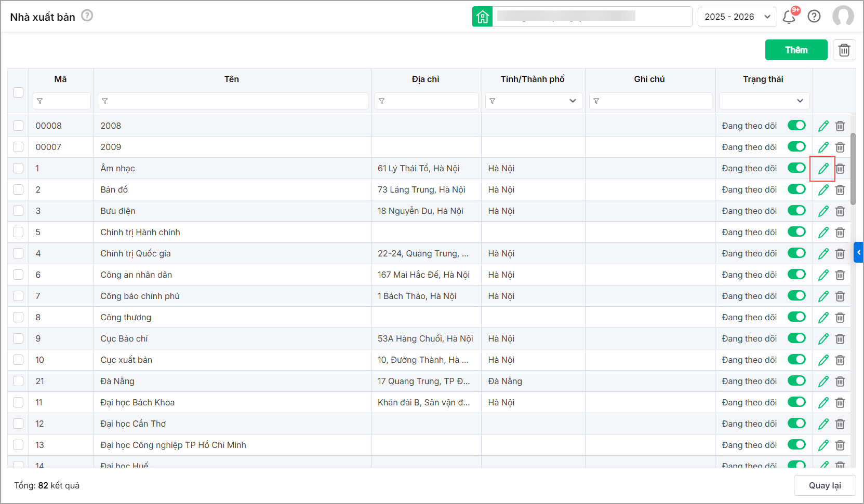864x504 pixels.
Task: Click the Thêm button
Action: [796, 50]
